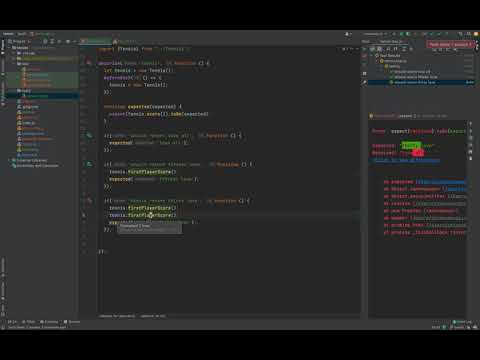This screenshot has width=480, height=360.
Task: Click the bottom icon in the test console side strip
Action: [470, 158]
